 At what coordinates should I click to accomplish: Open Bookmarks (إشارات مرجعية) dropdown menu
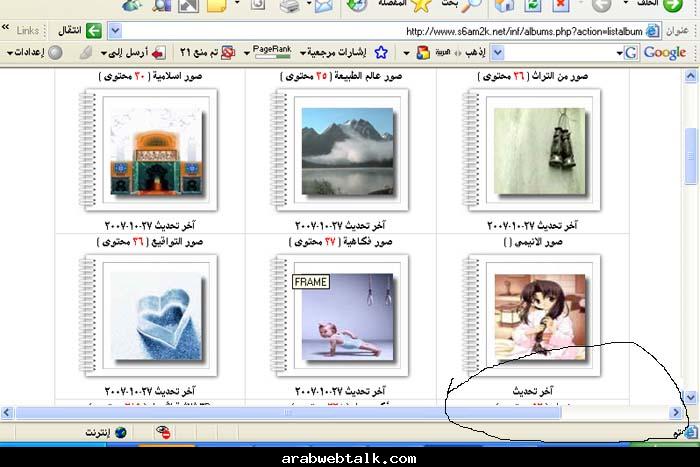(x=333, y=53)
